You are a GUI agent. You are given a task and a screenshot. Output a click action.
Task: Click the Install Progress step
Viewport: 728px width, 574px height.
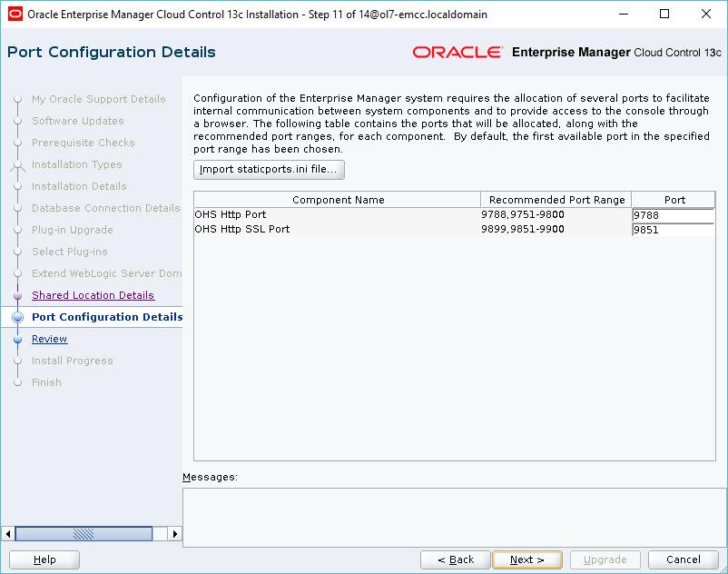point(72,361)
